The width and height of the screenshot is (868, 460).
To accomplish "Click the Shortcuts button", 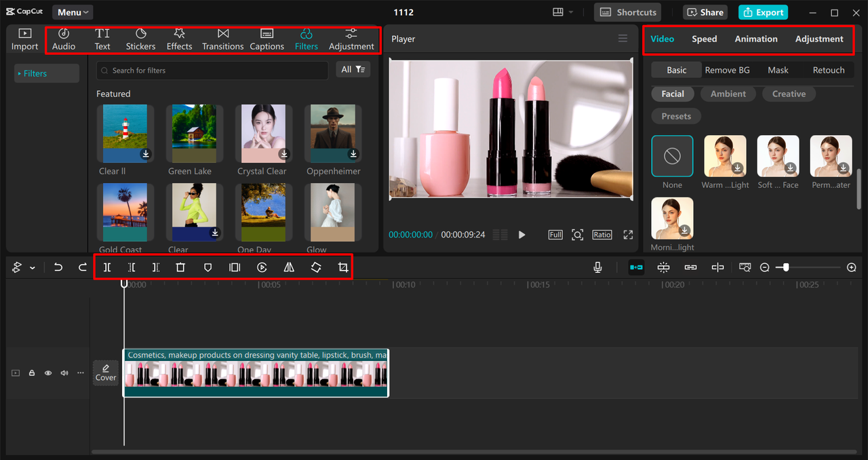I will pyautogui.click(x=628, y=12).
